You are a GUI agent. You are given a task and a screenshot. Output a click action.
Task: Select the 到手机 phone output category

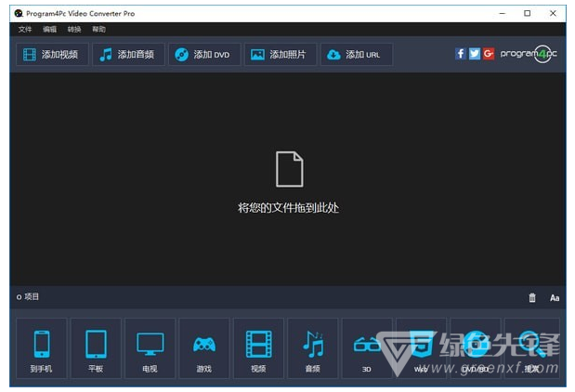(x=42, y=348)
